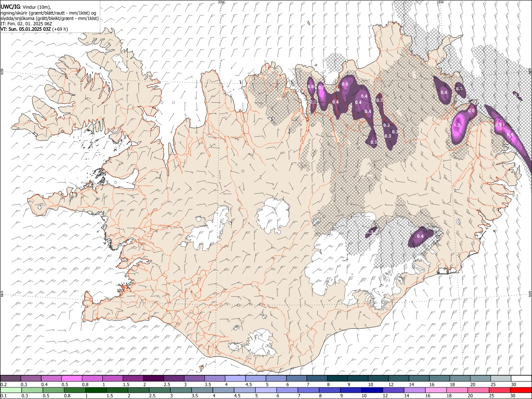Click the violet swatch labeled 12 in rain scale

[x=394, y=390]
